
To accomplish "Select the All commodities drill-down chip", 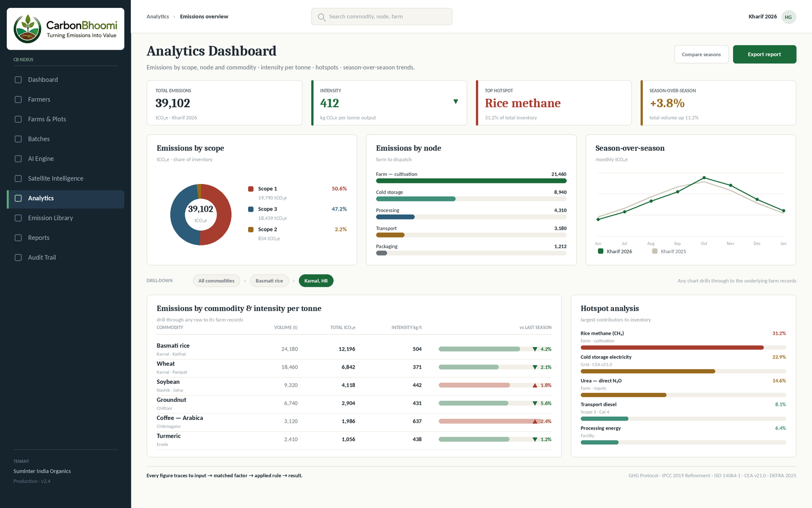I will click(x=217, y=281).
